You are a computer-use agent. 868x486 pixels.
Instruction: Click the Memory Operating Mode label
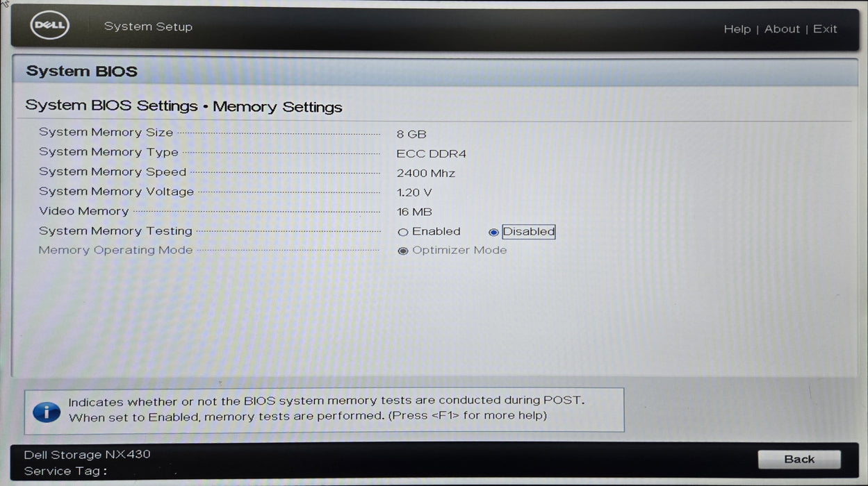click(115, 250)
